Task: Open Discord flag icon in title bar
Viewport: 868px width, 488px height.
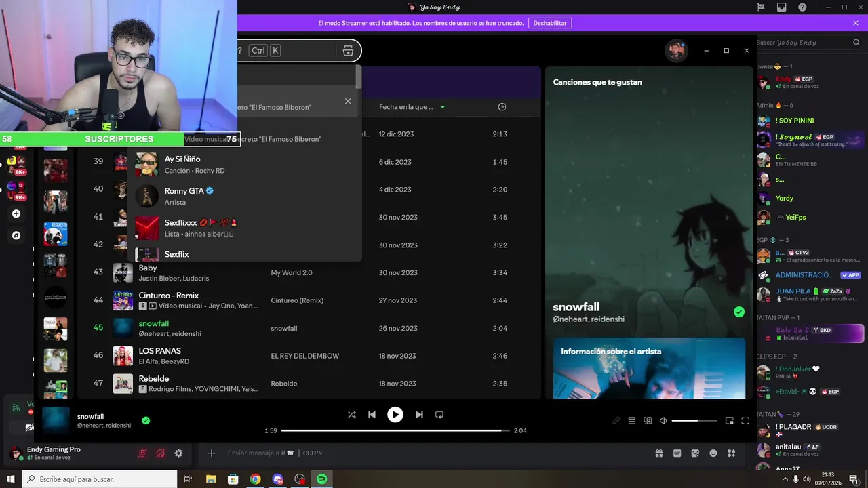Action: (x=761, y=7)
